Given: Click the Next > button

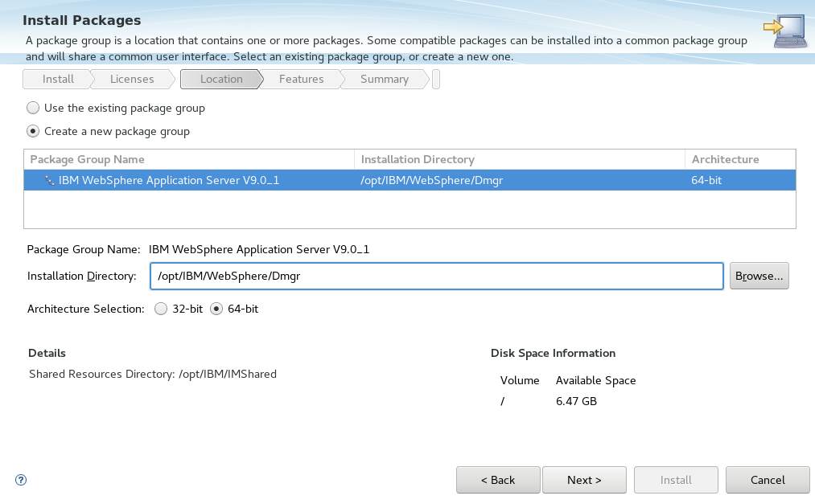Looking at the screenshot, I should [584, 480].
